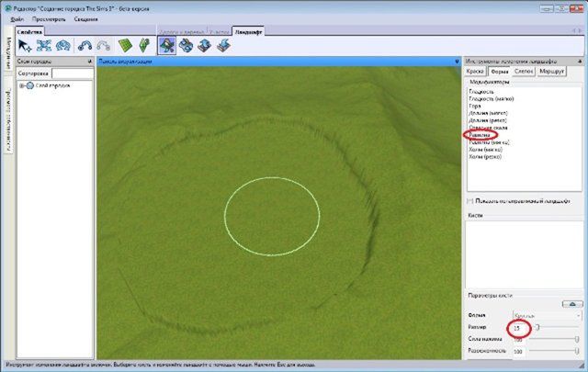Enable the checkbox below the modifiers list
The width and height of the screenshot is (588, 372).
coord(471,199)
